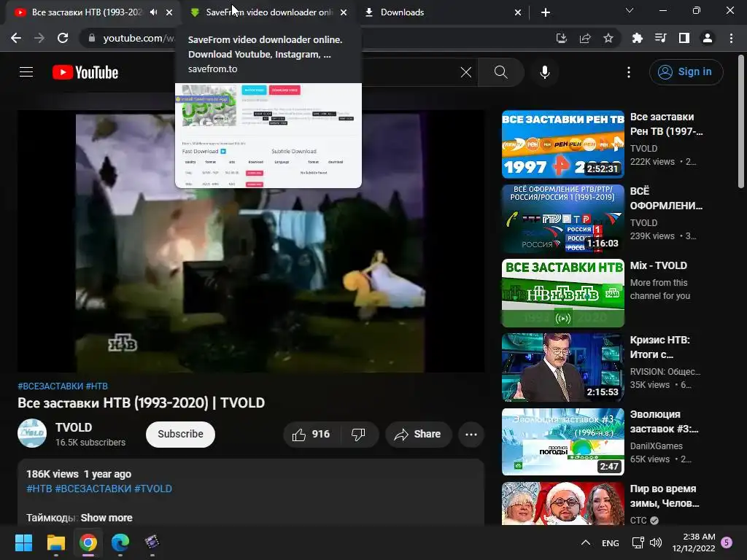
Task: Open the Windows Start menu
Action: tap(23, 542)
